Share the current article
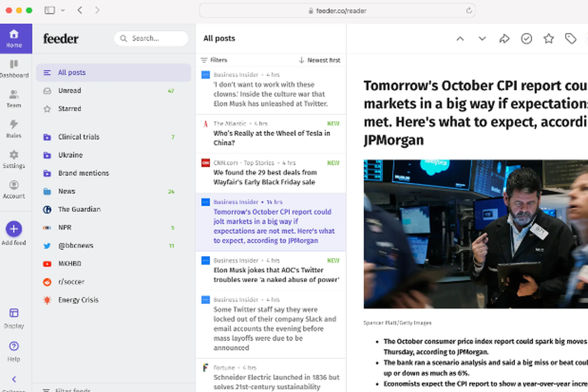Viewport: 588px width, 392px height. point(505,39)
